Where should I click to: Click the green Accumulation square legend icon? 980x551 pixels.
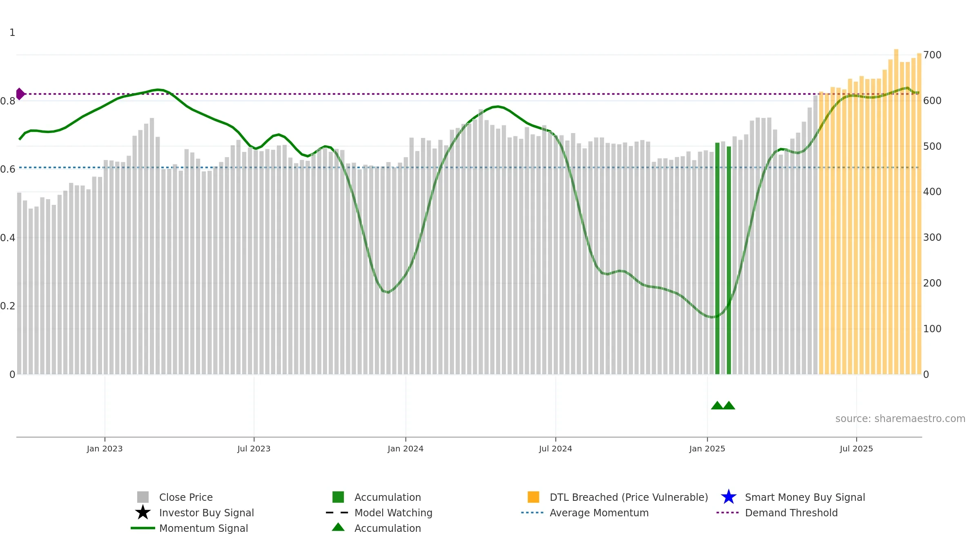[x=338, y=497]
